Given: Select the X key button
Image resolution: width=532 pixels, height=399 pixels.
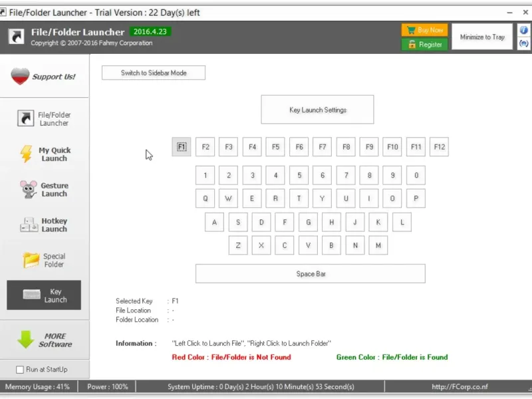Looking at the screenshot, I should click(x=261, y=245).
